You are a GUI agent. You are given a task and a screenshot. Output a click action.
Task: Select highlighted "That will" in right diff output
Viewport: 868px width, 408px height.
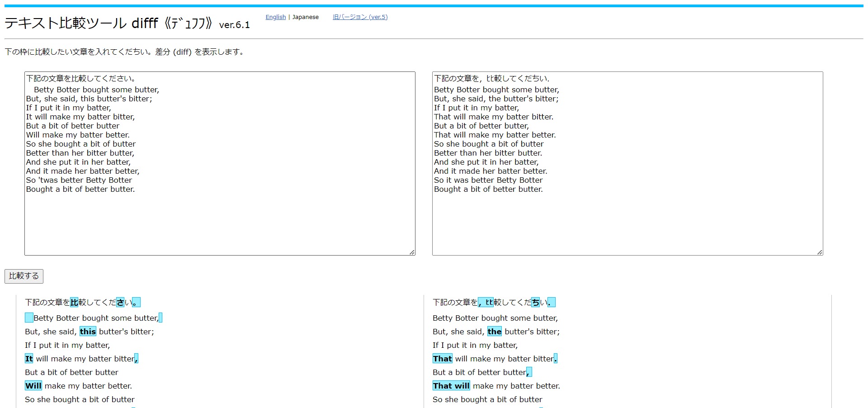point(451,386)
